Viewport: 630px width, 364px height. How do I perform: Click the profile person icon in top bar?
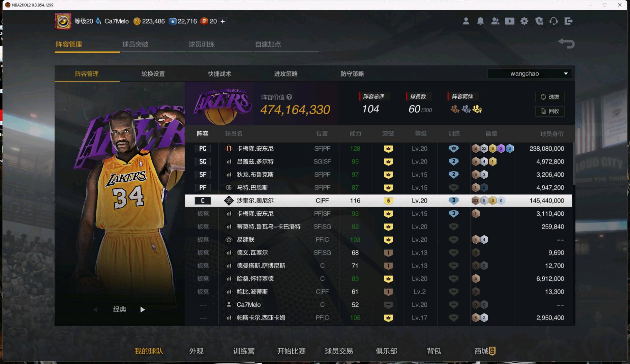466,21
